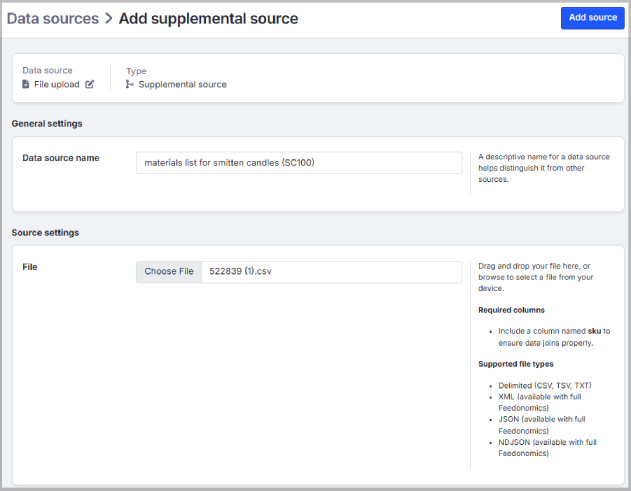Go back to Data sources breadcrumb
This screenshot has height=491, width=631.
pos(52,18)
